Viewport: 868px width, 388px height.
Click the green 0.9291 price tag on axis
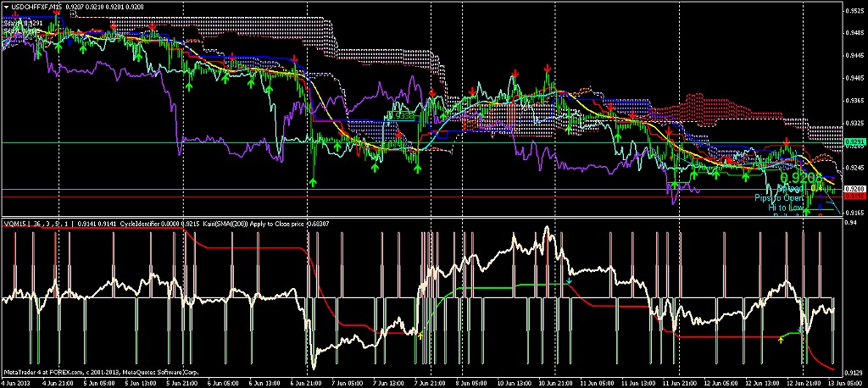pyautogui.click(x=855, y=142)
